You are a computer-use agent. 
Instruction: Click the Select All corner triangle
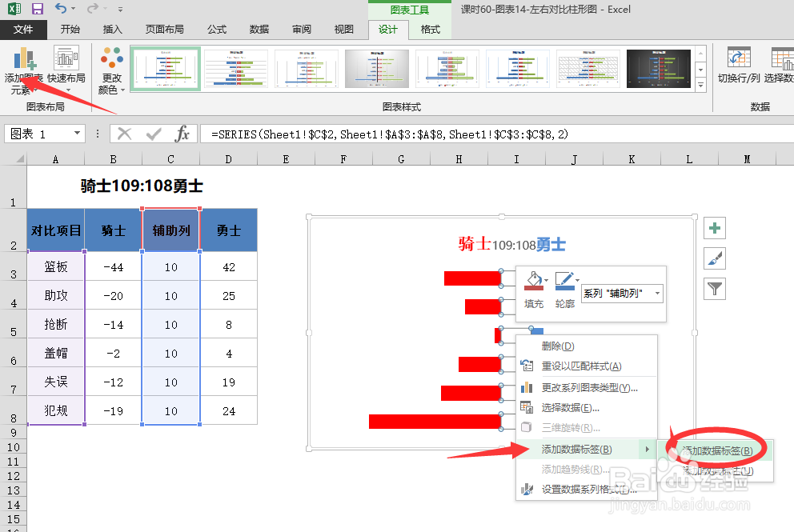click(x=19, y=158)
